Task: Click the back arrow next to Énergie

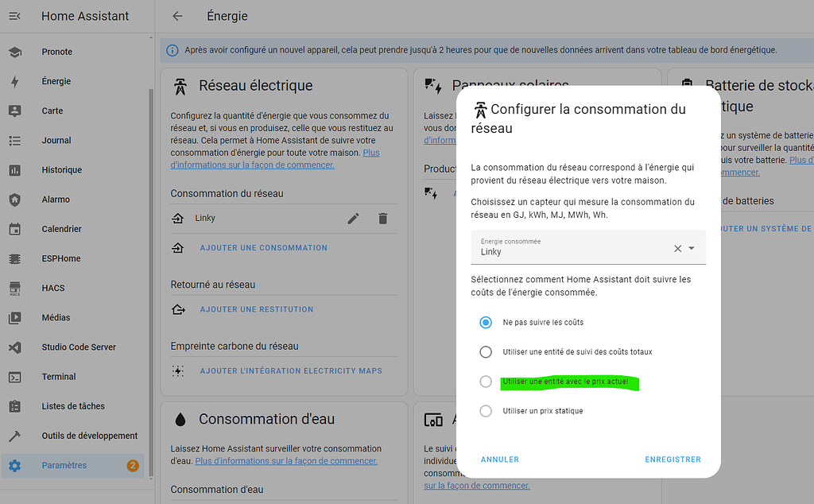Action: (176, 15)
